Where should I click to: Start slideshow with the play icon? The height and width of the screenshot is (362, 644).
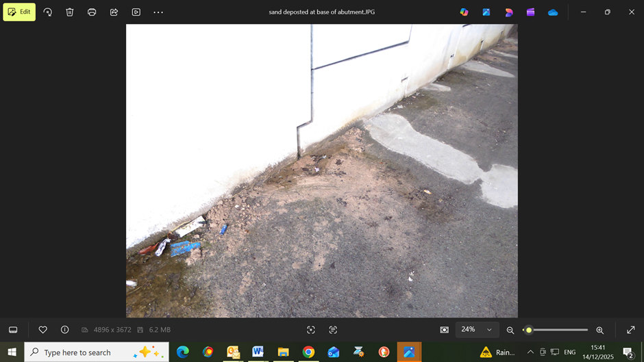pos(136,12)
